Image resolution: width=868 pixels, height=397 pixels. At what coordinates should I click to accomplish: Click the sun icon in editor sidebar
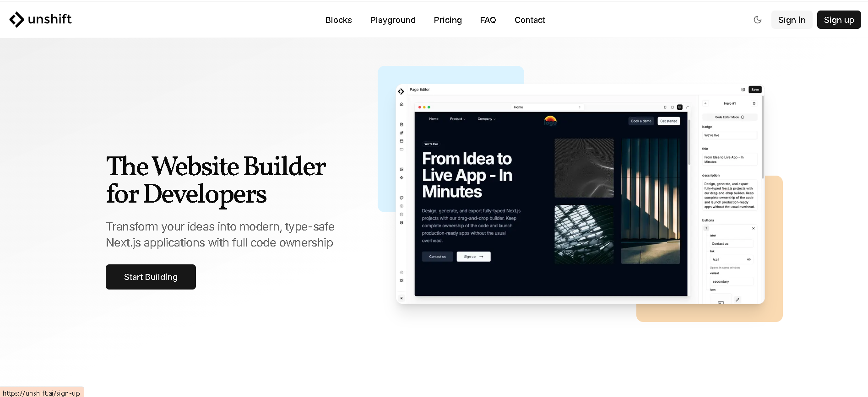(x=401, y=273)
